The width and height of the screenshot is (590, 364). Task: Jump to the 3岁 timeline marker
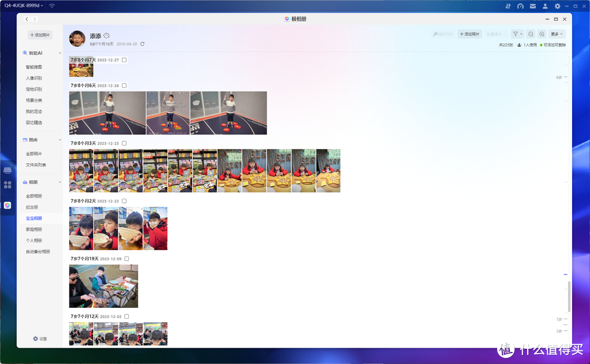pyautogui.click(x=562, y=331)
